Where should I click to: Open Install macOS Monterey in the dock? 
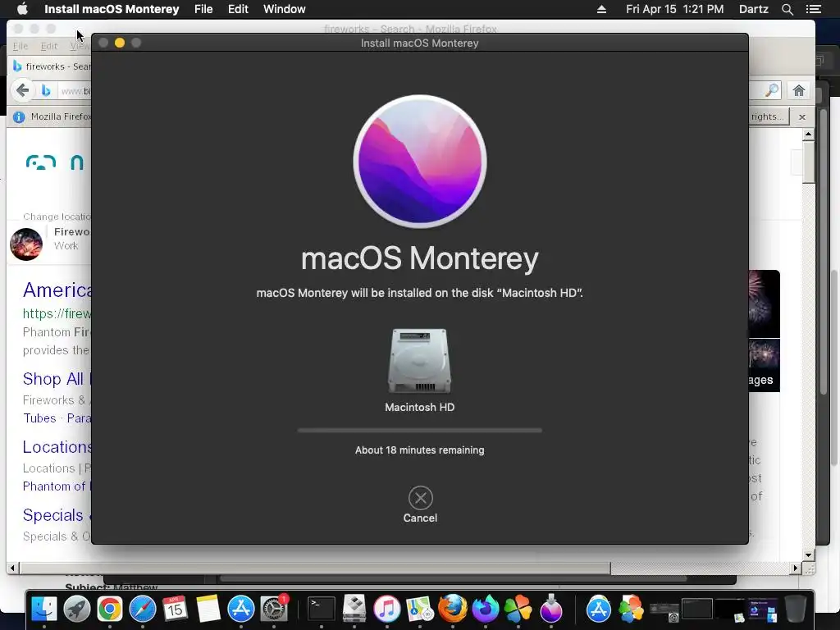click(x=550, y=609)
